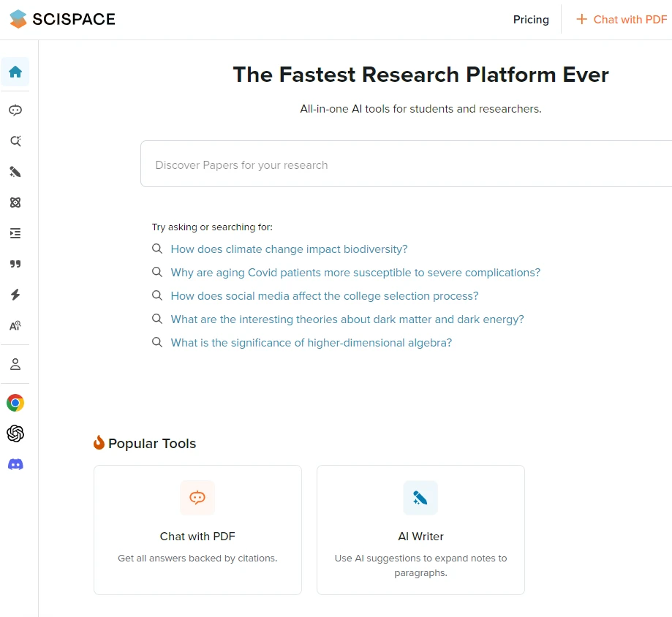Viewport: 672px width, 617px height.
Task: Click the SCISPACE logo
Action: pyautogui.click(x=63, y=19)
